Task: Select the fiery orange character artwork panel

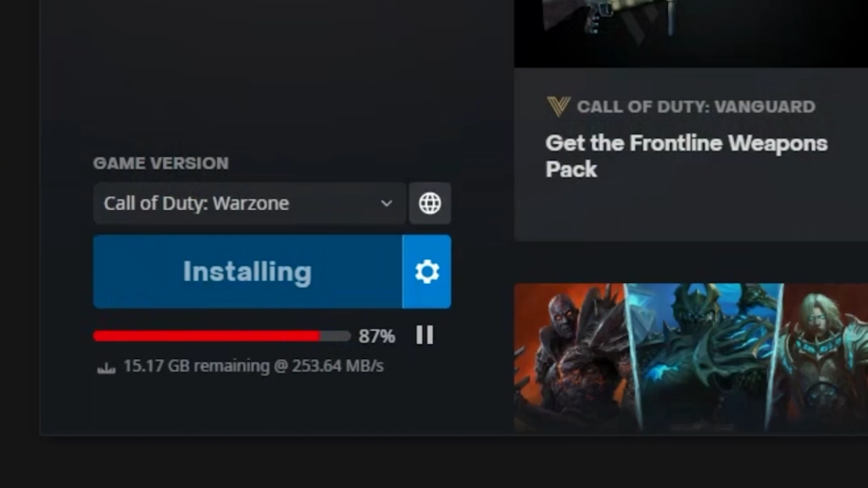Action: pos(574,358)
